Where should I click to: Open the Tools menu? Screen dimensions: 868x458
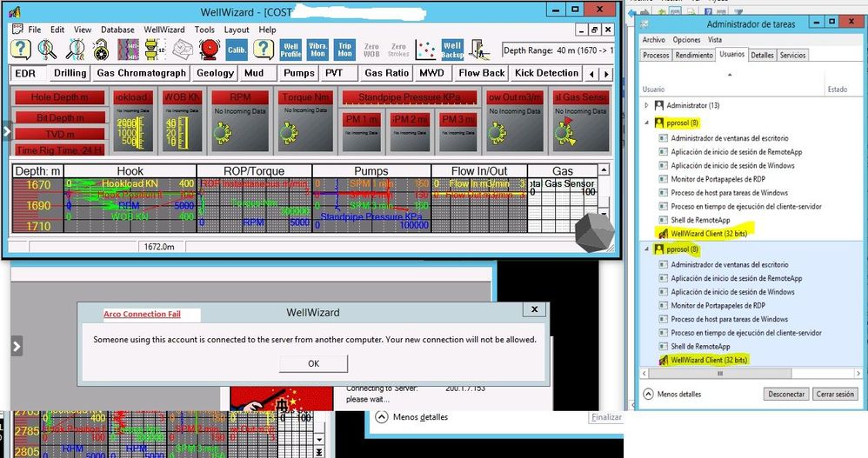point(204,30)
